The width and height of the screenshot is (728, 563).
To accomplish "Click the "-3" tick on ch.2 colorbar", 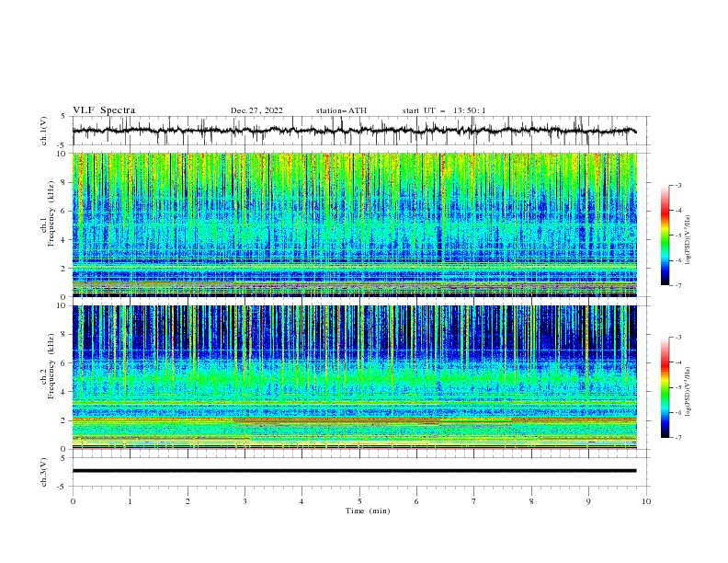I will click(678, 338).
